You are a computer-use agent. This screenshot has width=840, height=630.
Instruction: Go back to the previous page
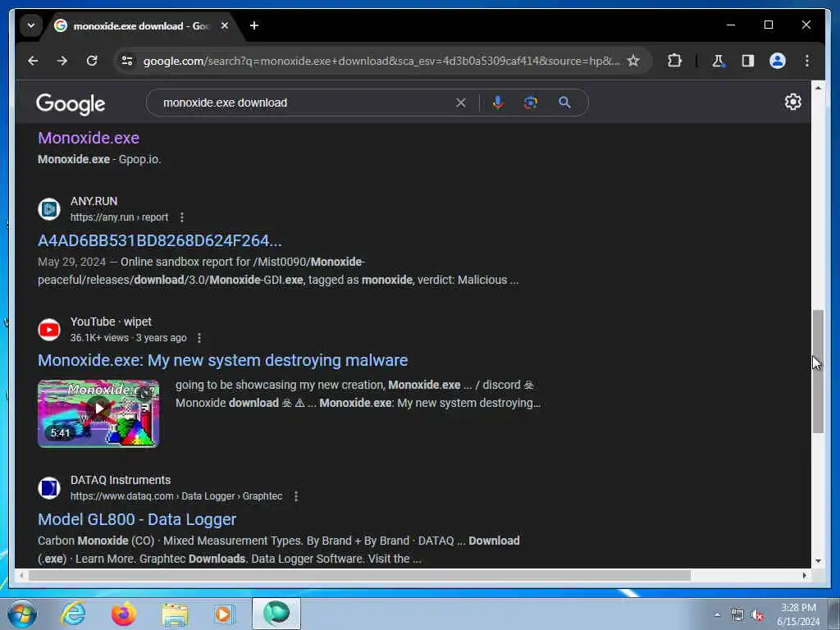(33, 61)
